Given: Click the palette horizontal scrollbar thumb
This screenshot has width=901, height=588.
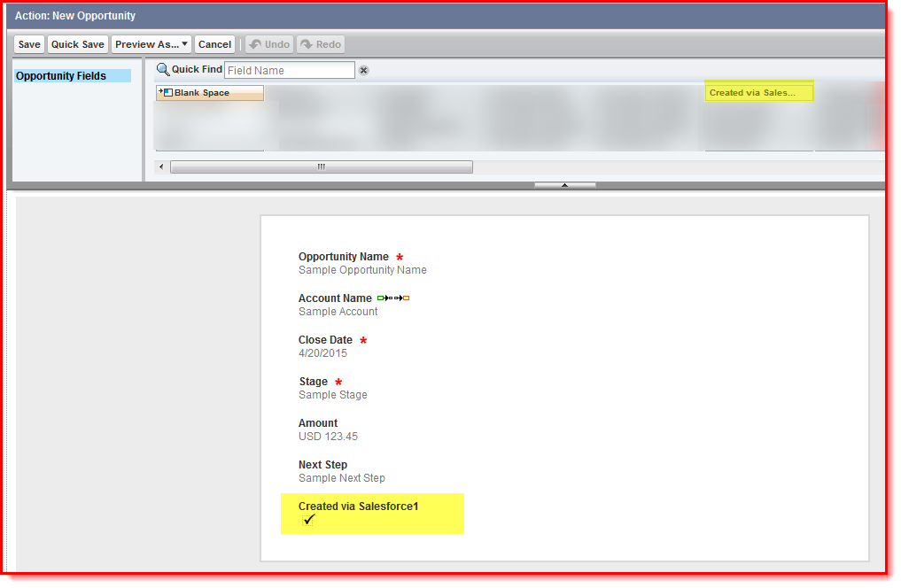Looking at the screenshot, I should point(321,166).
